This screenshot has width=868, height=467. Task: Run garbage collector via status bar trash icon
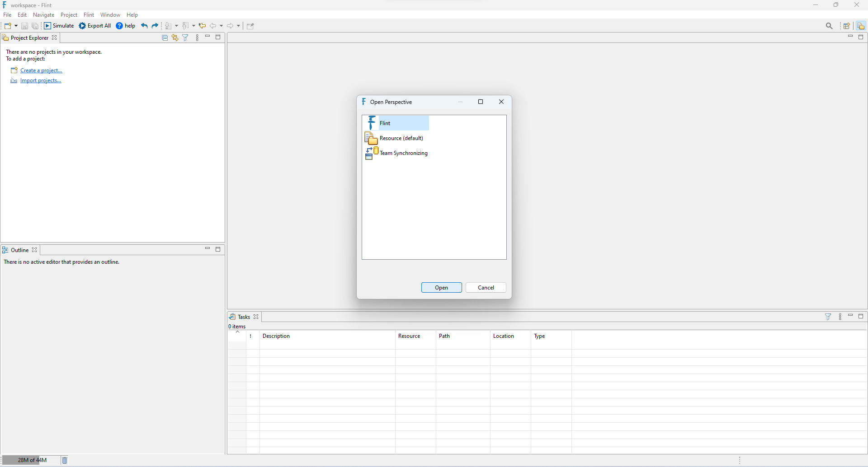click(64, 460)
